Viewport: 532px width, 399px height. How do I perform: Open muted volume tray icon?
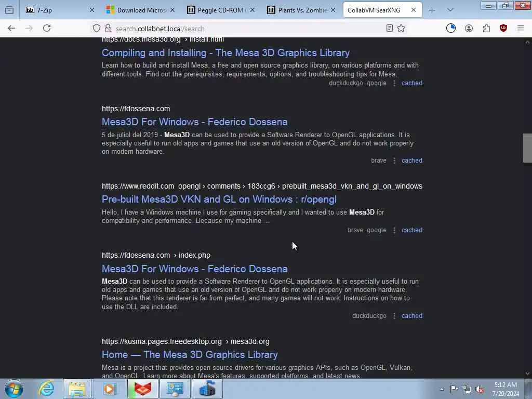click(480, 390)
